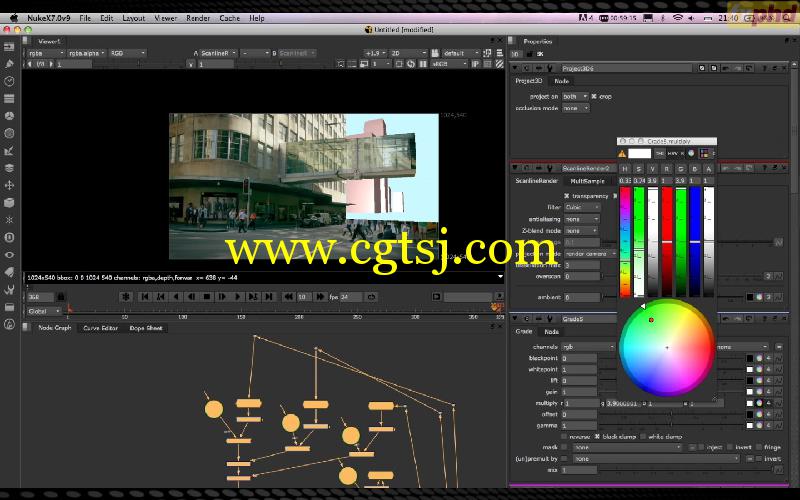This screenshot has height=500, width=800.
Task: Open the Grade5 channels rgb dropdown
Action: [589, 347]
